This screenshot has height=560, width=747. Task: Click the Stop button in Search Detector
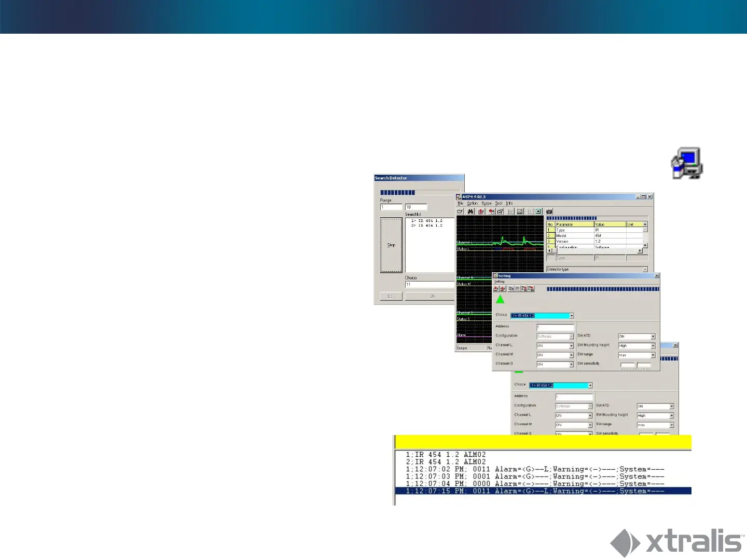click(391, 245)
